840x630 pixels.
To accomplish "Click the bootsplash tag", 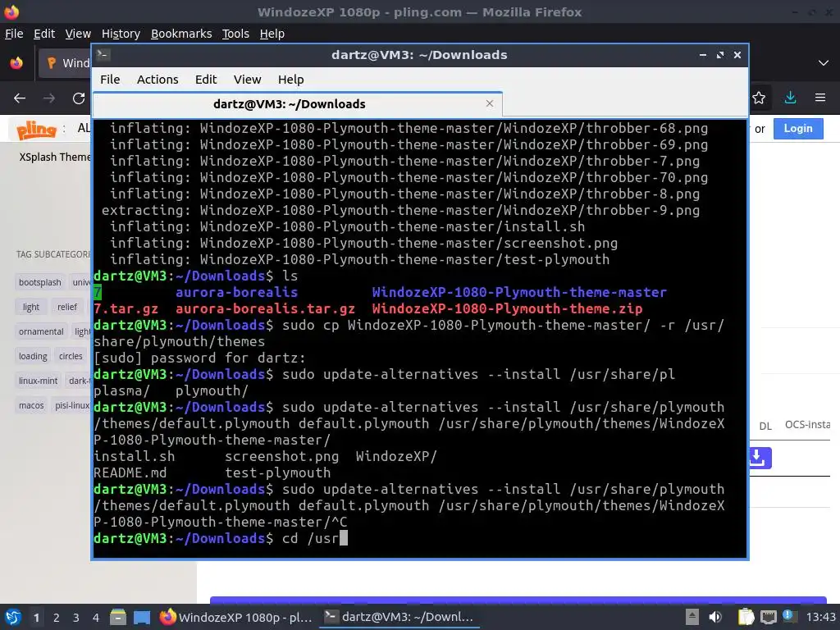I will tap(39, 282).
